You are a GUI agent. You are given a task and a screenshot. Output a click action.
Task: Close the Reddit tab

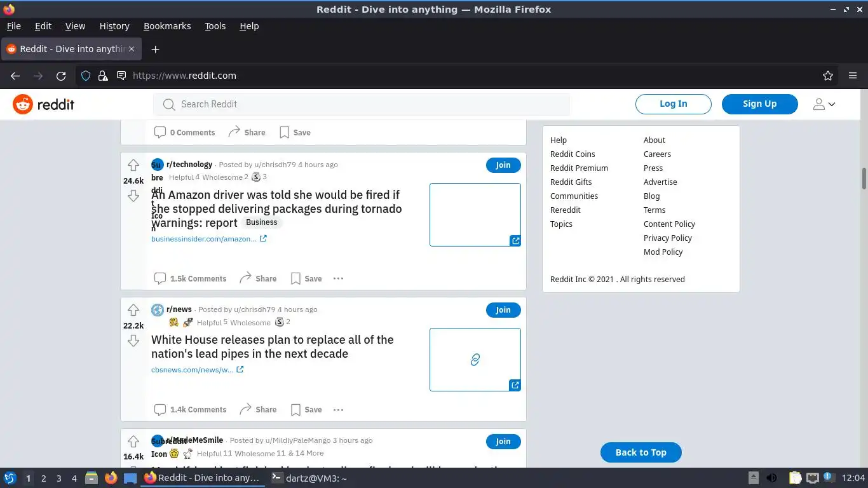point(132,49)
